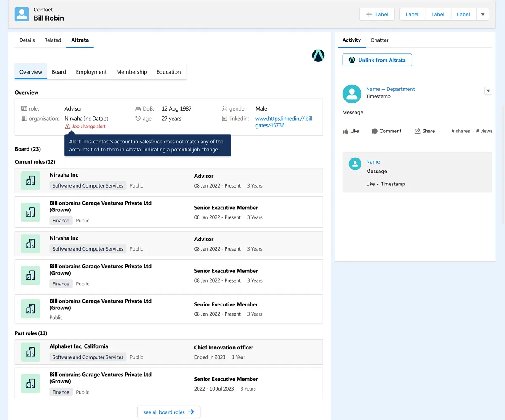Open the post options dropdown arrow
The height and width of the screenshot is (420, 505).
(488, 90)
